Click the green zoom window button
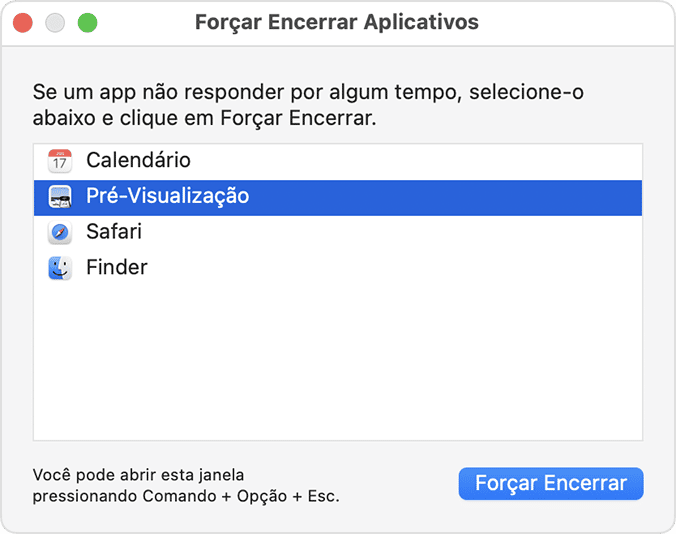Image resolution: width=676 pixels, height=534 pixels. coord(87,22)
